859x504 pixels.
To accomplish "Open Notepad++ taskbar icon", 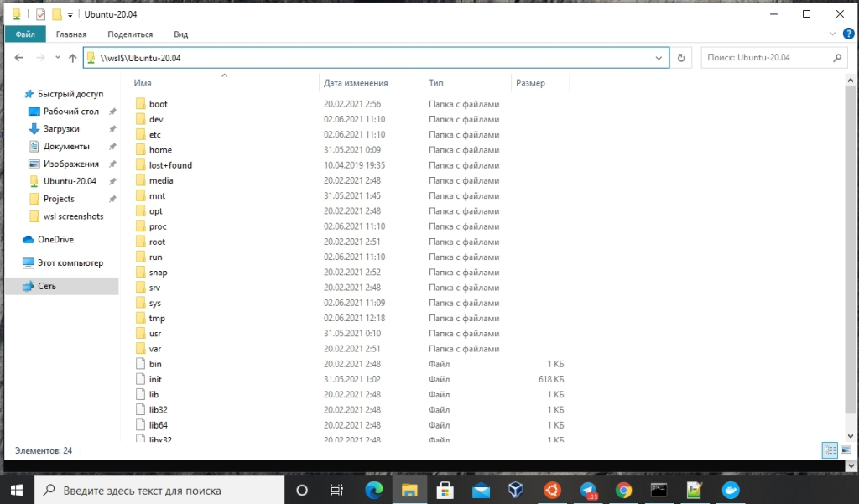I will coord(694,490).
